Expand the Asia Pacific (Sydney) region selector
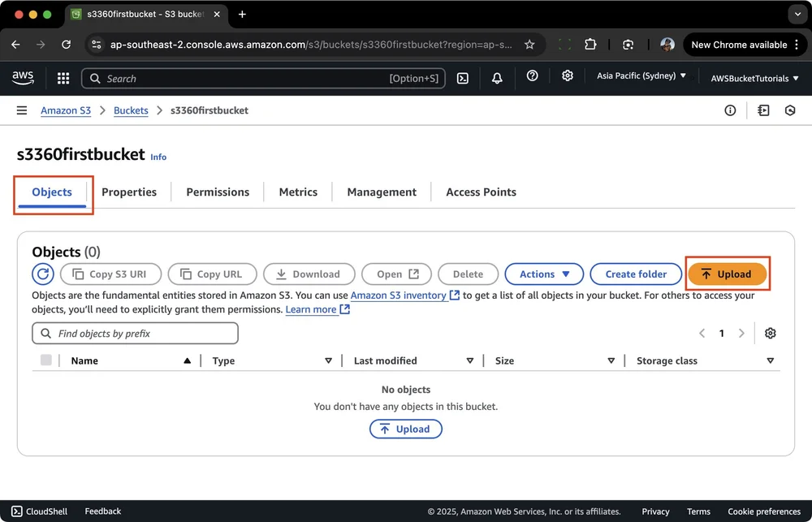812x522 pixels. pyautogui.click(x=641, y=75)
